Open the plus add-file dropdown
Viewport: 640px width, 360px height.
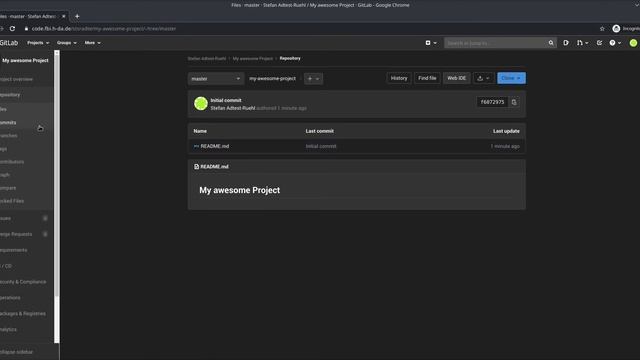coord(313,78)
